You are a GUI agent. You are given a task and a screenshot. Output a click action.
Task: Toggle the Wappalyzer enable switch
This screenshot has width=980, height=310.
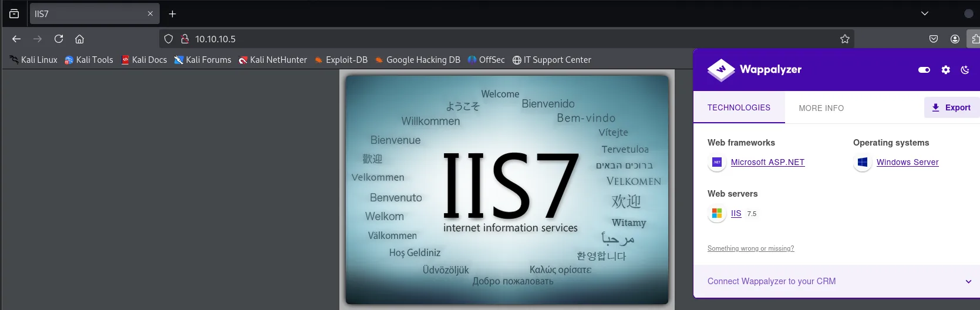coord(924,70)
